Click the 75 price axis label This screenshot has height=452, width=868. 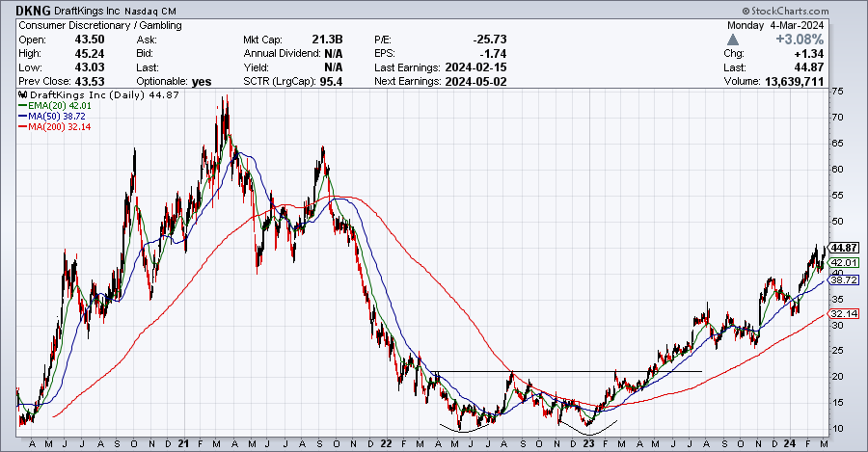(x=838, y=92)
